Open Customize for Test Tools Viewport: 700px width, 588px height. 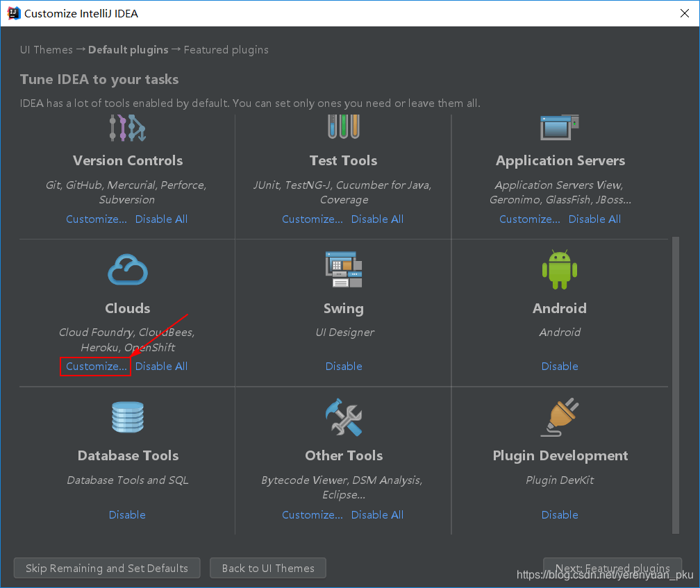tap(312, 219)
